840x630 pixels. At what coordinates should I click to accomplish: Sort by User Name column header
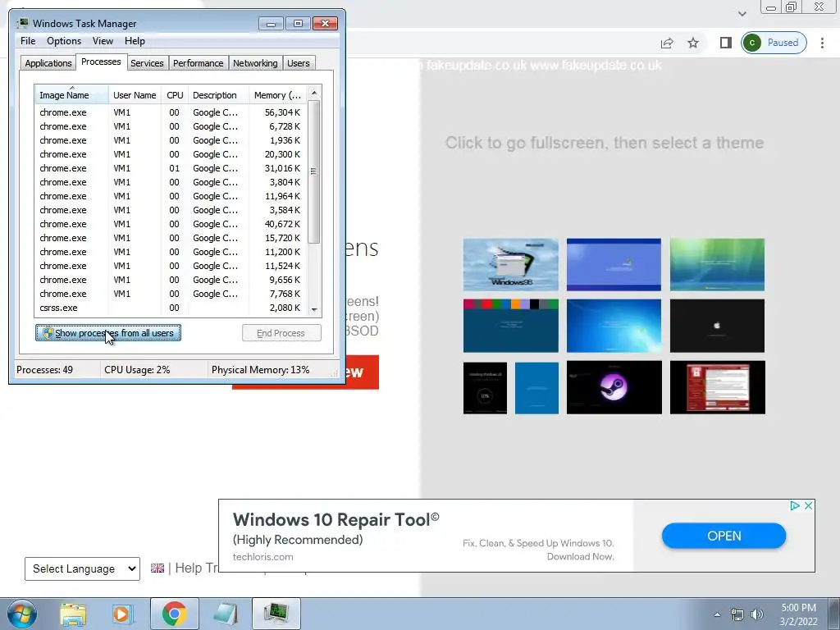pos(135,95)
